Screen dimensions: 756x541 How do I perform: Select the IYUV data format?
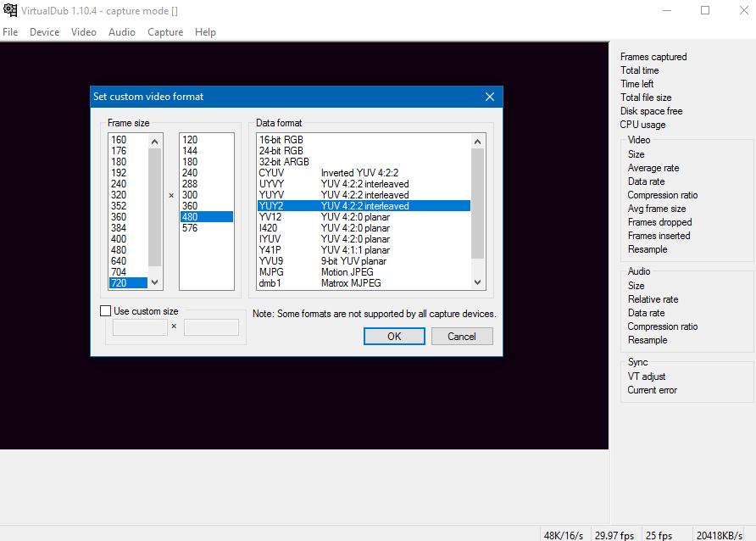(x=364, y=239)
